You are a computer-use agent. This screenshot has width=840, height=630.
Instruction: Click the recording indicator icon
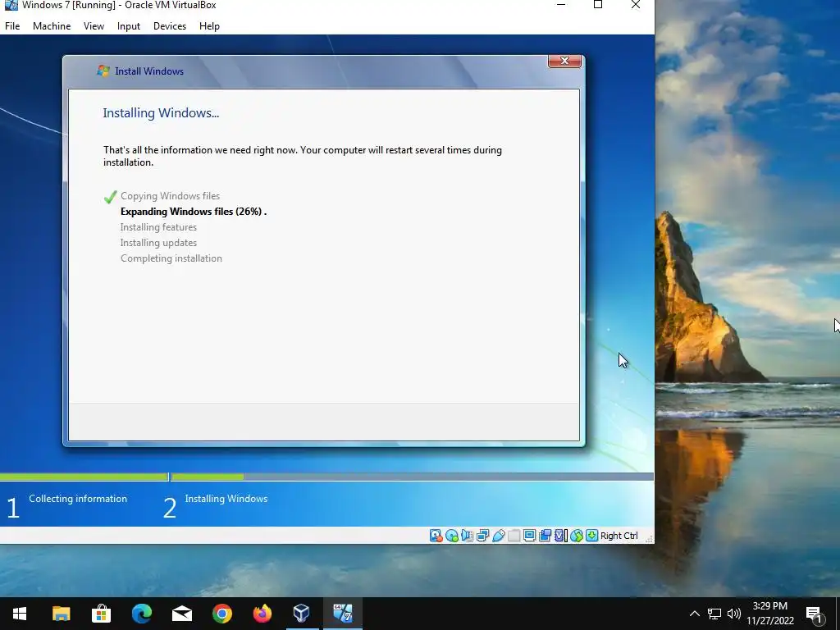click(545, 536)
